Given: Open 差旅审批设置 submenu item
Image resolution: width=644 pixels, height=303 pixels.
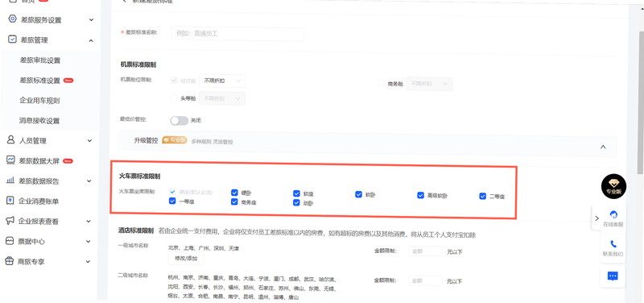Looking at the screenshot, I should tap(40, 60).
